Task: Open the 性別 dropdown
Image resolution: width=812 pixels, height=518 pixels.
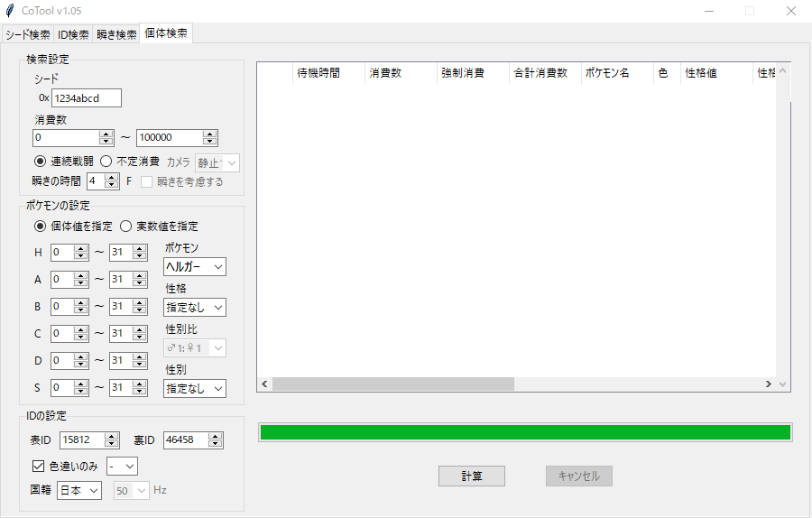Action: coord(195,388)
